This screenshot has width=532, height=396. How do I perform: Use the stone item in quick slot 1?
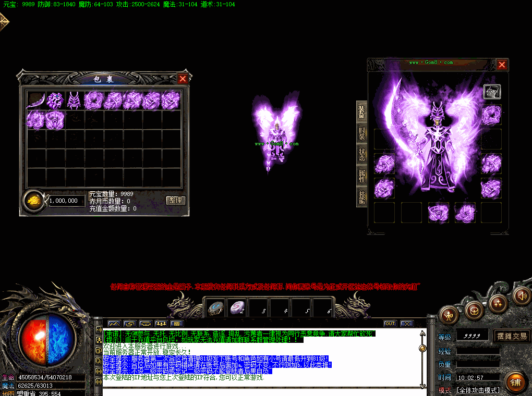216,308
